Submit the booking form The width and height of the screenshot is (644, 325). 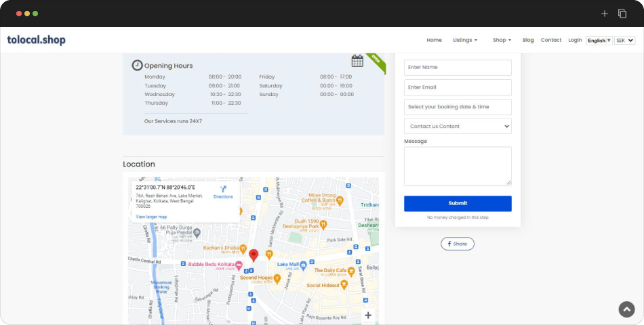pyautogui.click(x=458, y=204)
